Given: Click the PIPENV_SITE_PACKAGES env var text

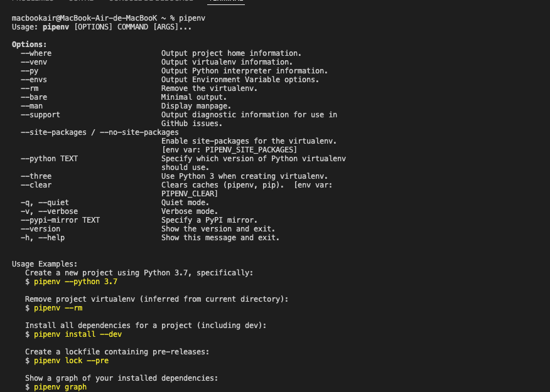Looking at the screenshot, I should 251,150.
